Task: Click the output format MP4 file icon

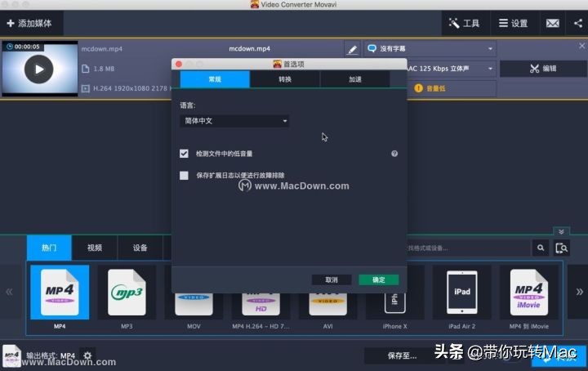Action: pyautogui.click(x=11, y=355)
